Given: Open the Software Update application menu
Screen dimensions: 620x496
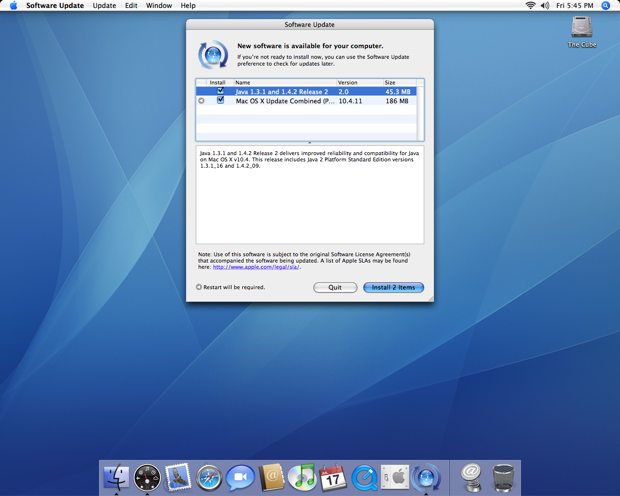Looking at the screenshot, I should (x=55, y=6).
